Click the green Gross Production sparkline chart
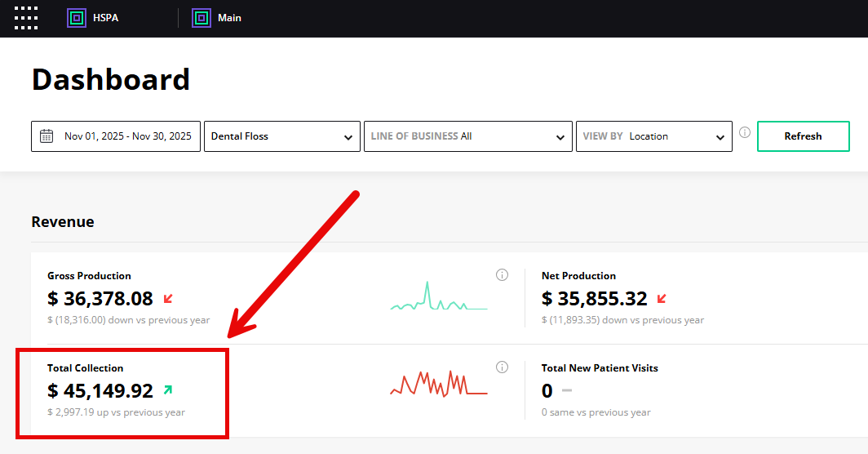This screenshot has width=868, height=454. pos(438,300)
